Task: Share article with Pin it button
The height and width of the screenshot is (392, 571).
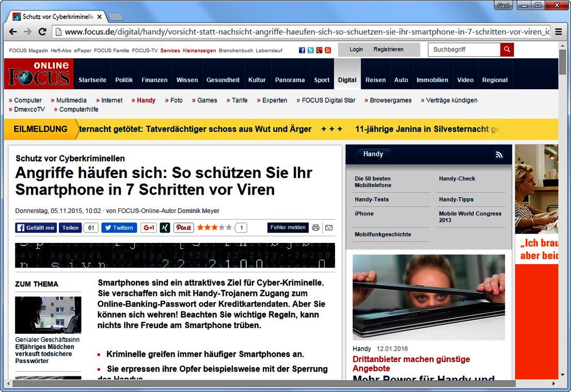Action: tap(183, 227)
